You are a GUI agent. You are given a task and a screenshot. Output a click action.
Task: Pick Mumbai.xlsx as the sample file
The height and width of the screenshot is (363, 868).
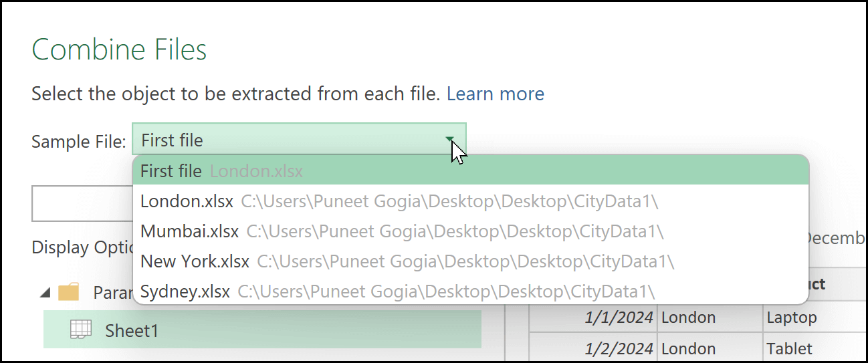point(189,231)
